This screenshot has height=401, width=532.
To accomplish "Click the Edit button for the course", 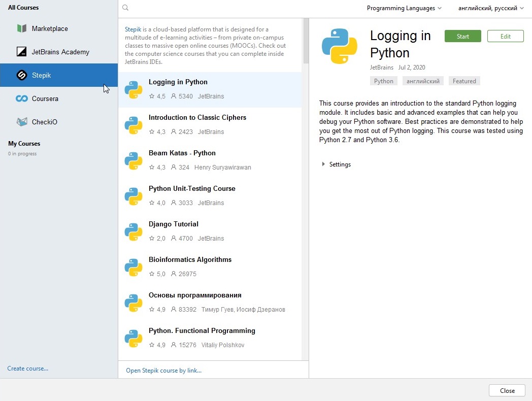I will pyautogui.click(x=506, y=37).
